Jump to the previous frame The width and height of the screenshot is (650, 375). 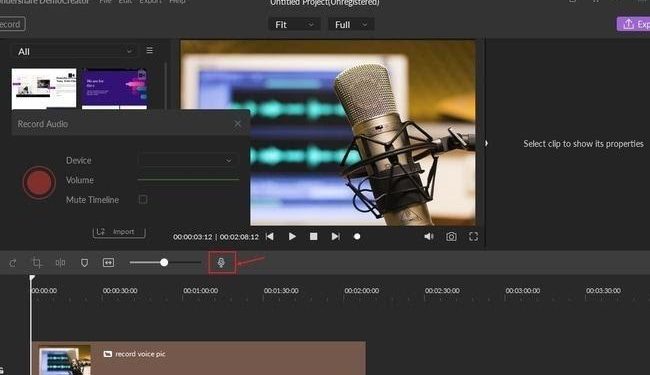[270, 236]
